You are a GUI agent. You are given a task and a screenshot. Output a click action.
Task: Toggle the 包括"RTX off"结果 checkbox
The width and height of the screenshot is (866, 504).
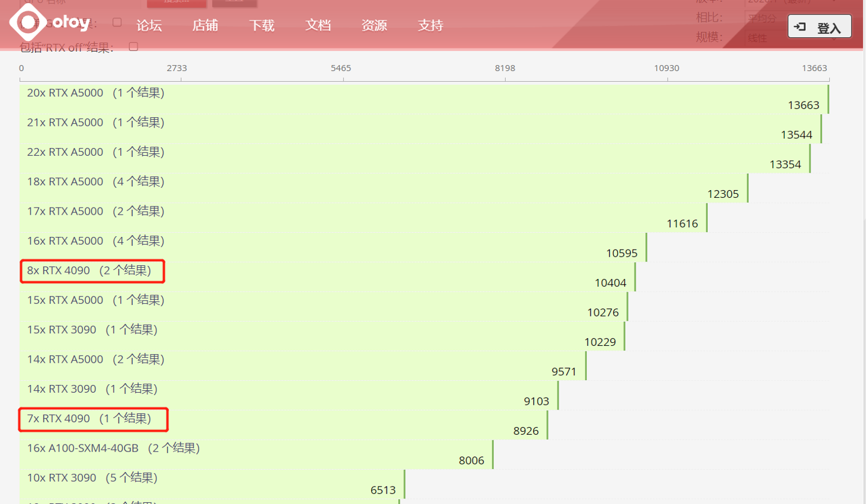pyautogui.click(x=134, y=46)
